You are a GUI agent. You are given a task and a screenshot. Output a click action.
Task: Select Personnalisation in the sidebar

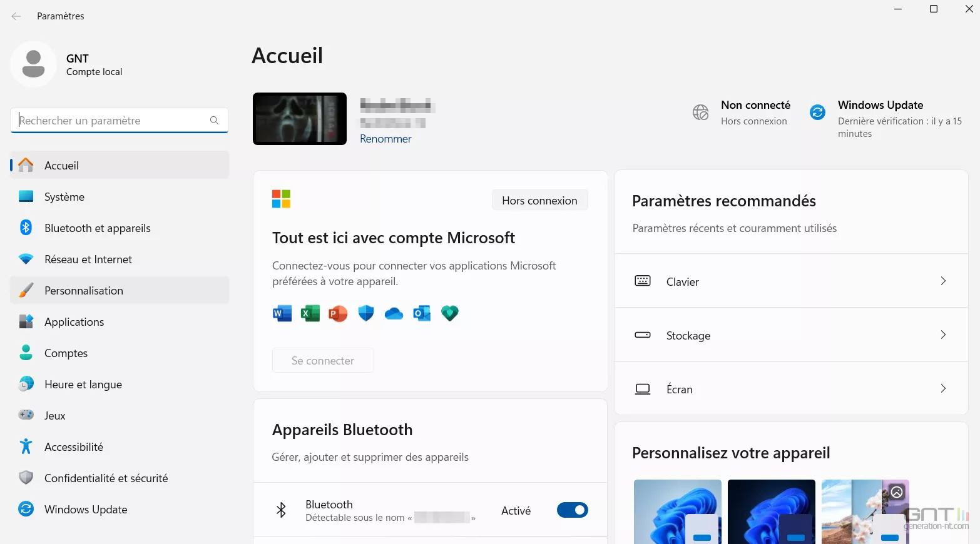[120, 290]
